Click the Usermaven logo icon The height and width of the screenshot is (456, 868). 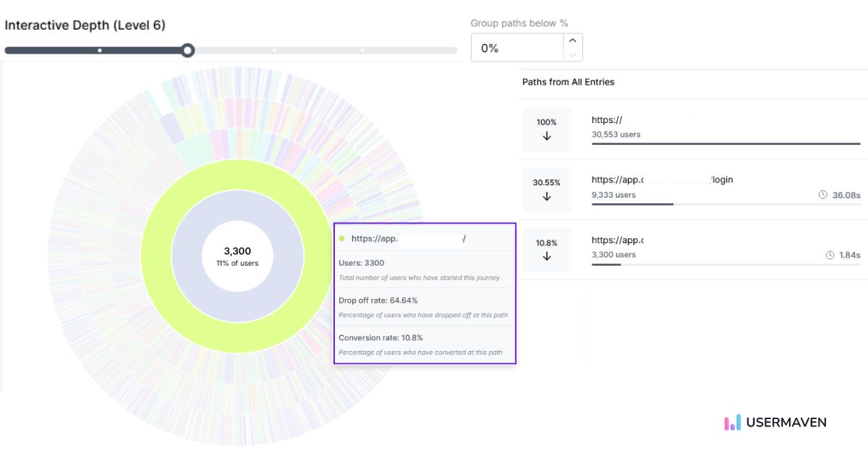(733, 423)
